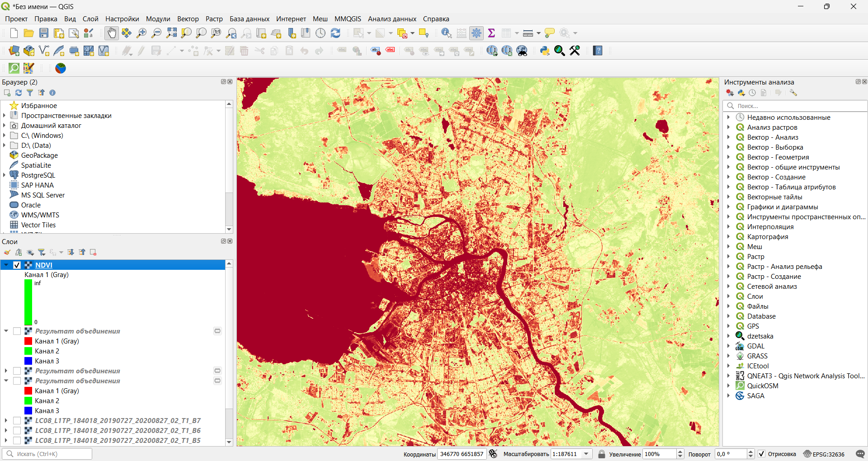Click the Refresh map canvas icon
868x461 pixels.
[335, 33]
